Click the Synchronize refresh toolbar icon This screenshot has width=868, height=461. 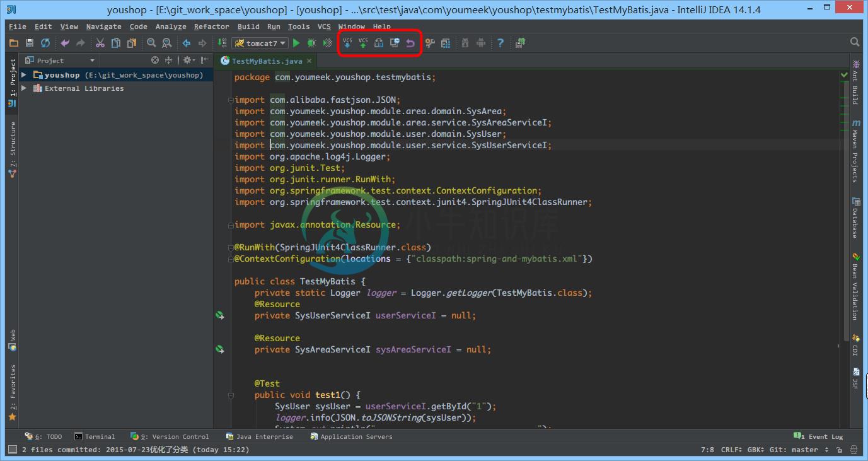pyautogui.click(x=45, y=43)
